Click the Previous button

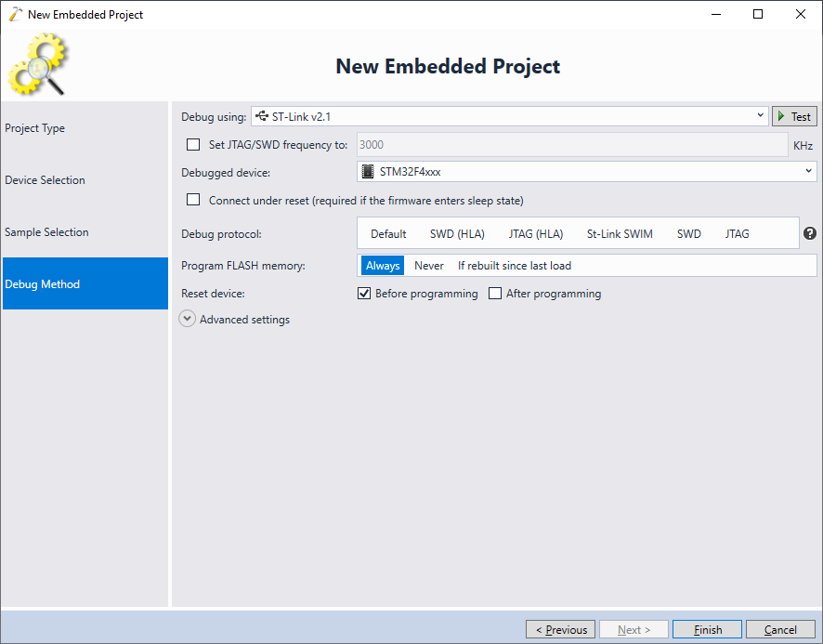(560, 629)
